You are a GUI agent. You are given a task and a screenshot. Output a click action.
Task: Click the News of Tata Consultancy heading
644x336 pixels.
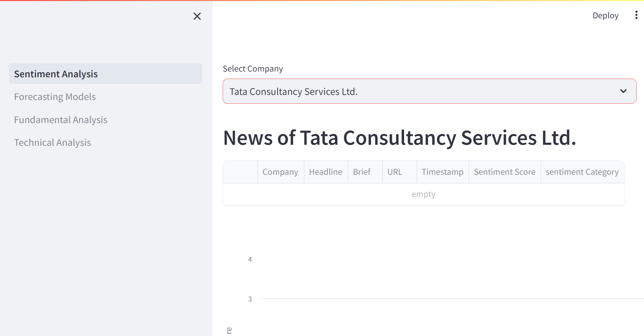400,138
